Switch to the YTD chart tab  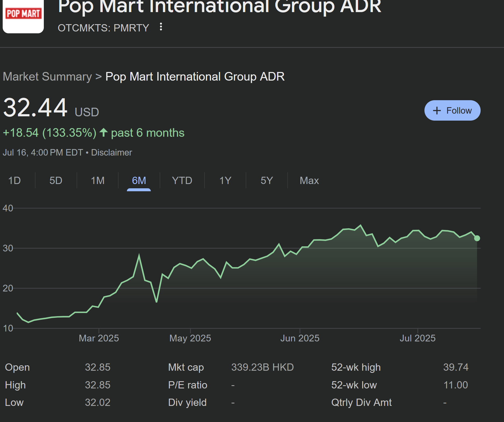(x=182, y=181)
